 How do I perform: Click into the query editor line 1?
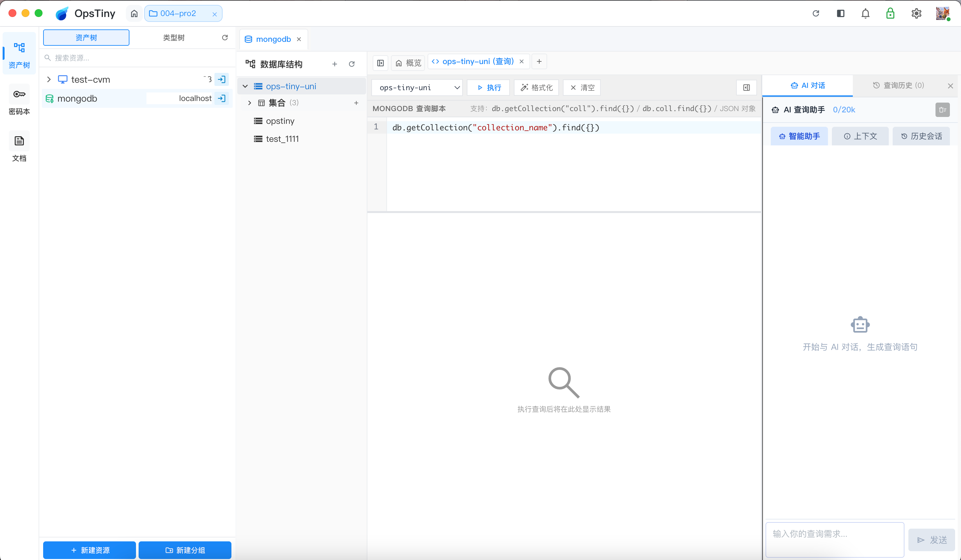[x=574, y=127]
